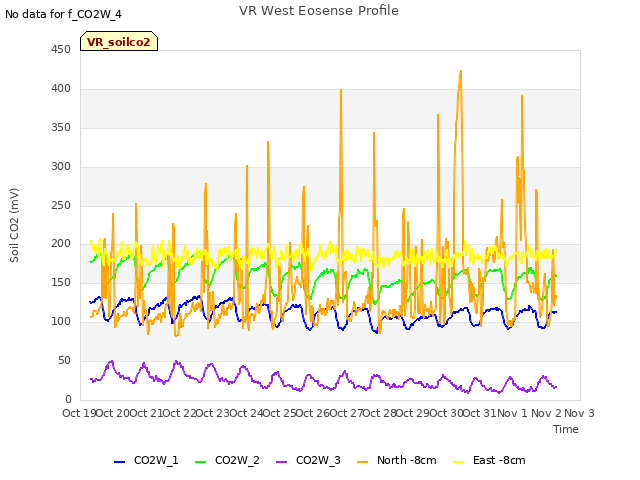Viewport: 640px width, 480px height.
Task: Click the 400 y-axis tick label
Action: tap(61, 89)
